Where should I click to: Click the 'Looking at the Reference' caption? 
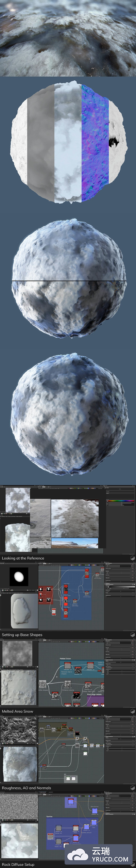(x=23, y=558)
